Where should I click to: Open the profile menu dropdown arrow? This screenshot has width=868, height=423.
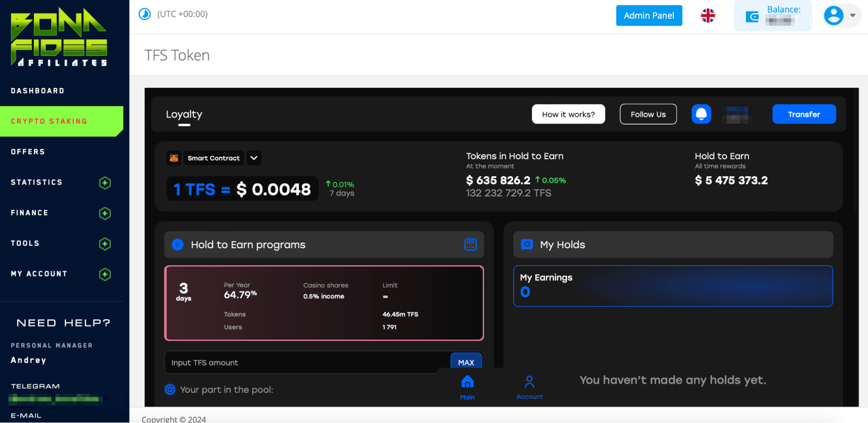pos(853,16)
